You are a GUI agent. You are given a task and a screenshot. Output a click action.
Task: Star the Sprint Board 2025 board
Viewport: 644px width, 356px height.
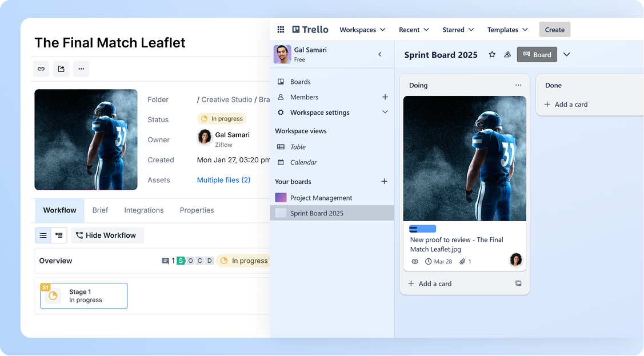pyautogui.click(x=492, y=54)
